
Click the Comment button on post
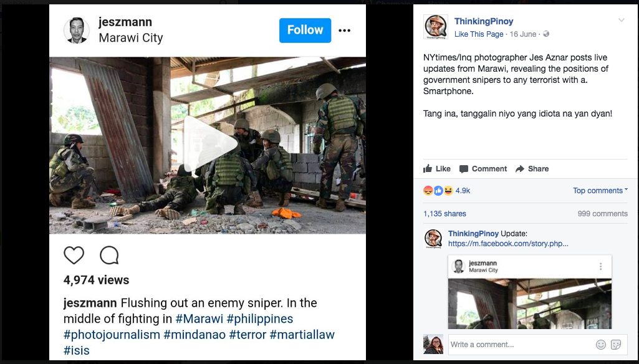pos(483,169)
